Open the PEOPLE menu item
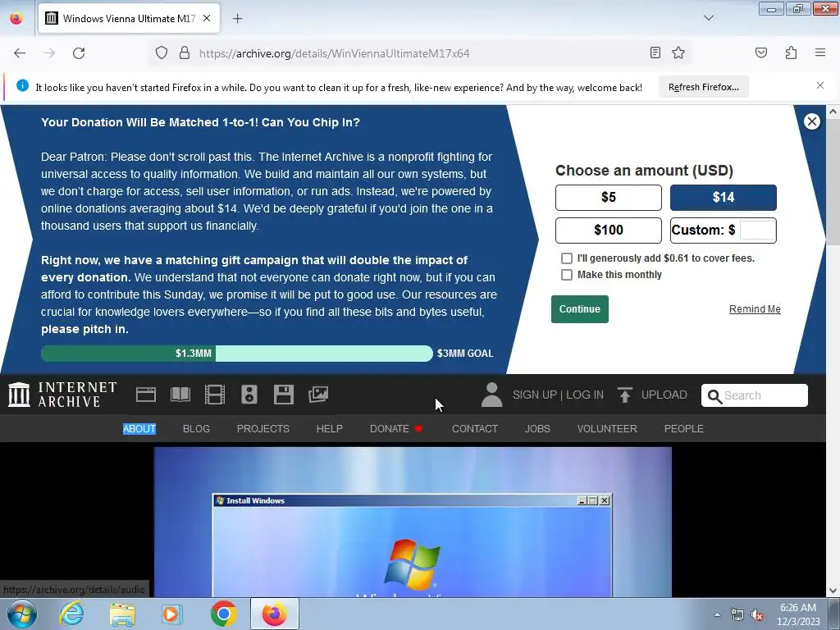 click(683, 428)
